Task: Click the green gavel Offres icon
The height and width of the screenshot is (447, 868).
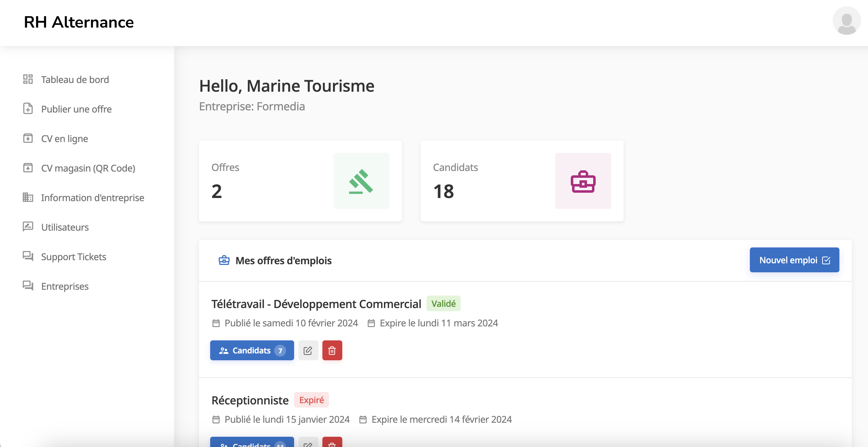Action: point(361,181)
